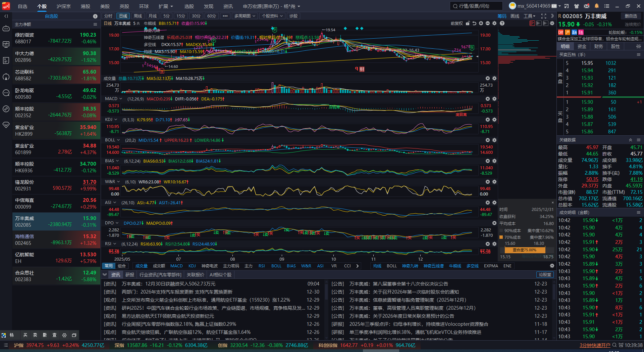Viewport: 644px width, 352px height.
Task: Open the 沪深京 menu tab
Action: (63, 6)
